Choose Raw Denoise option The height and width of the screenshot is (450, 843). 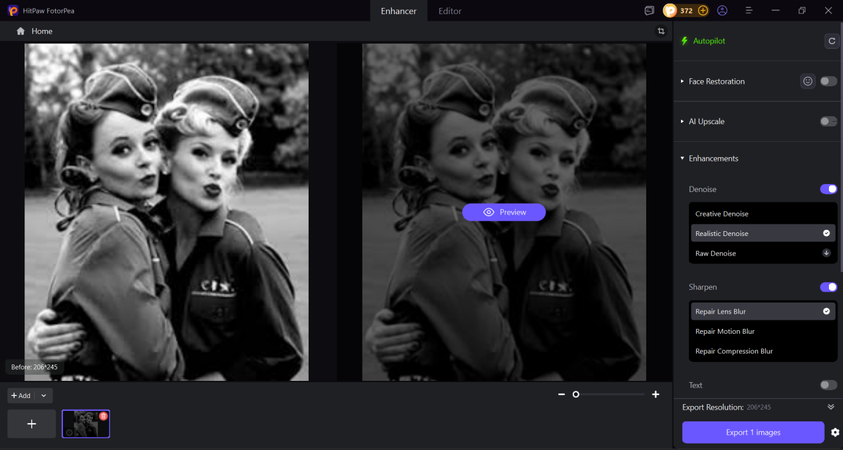click(x=762, y=253)
